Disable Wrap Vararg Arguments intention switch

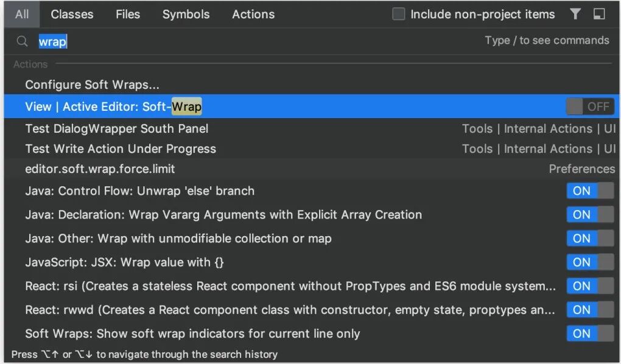(x=589, y=215)
